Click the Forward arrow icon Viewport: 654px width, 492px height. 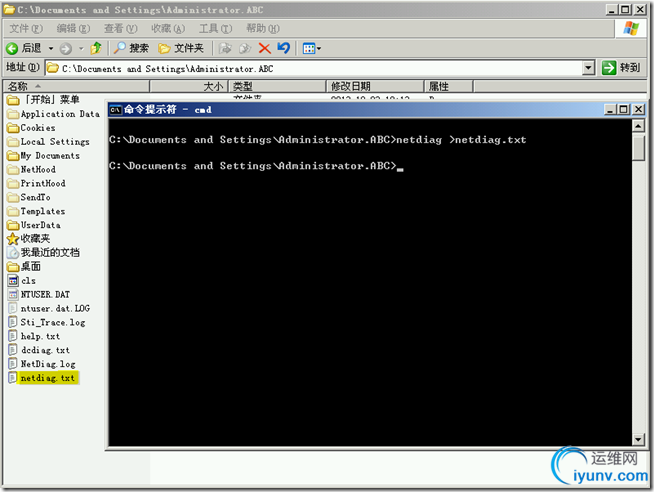pos(65,49)
